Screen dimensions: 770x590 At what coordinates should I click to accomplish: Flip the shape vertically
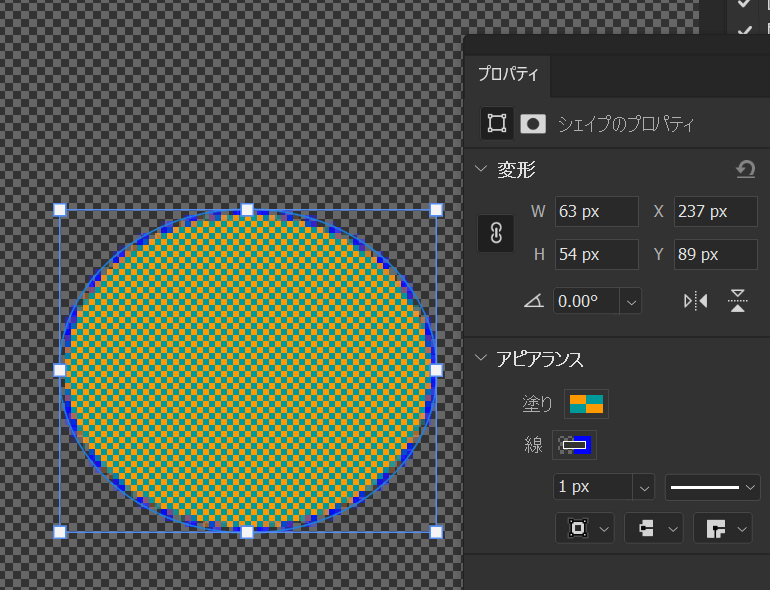point(738,300)
